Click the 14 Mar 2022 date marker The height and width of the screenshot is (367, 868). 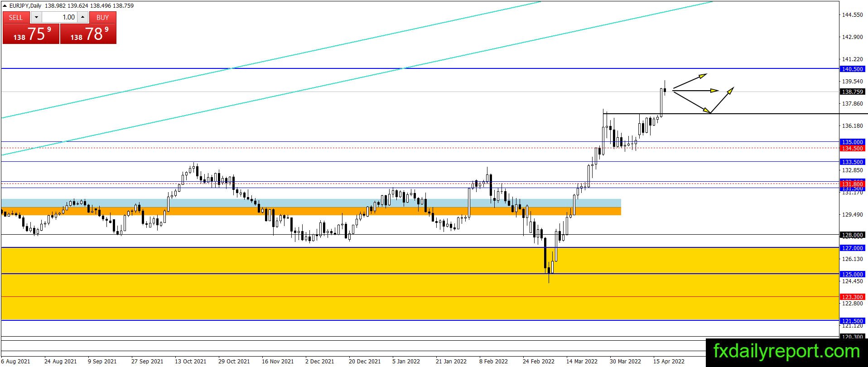582,361
